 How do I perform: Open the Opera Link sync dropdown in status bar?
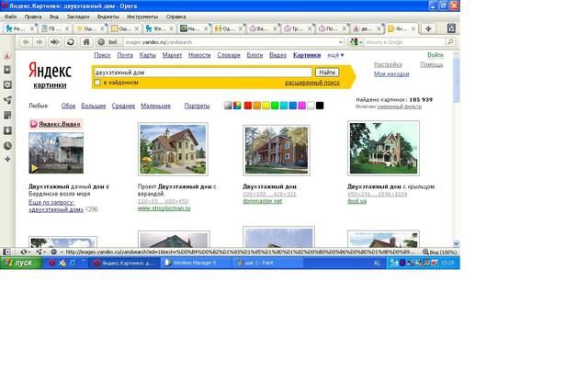point(25,252)
